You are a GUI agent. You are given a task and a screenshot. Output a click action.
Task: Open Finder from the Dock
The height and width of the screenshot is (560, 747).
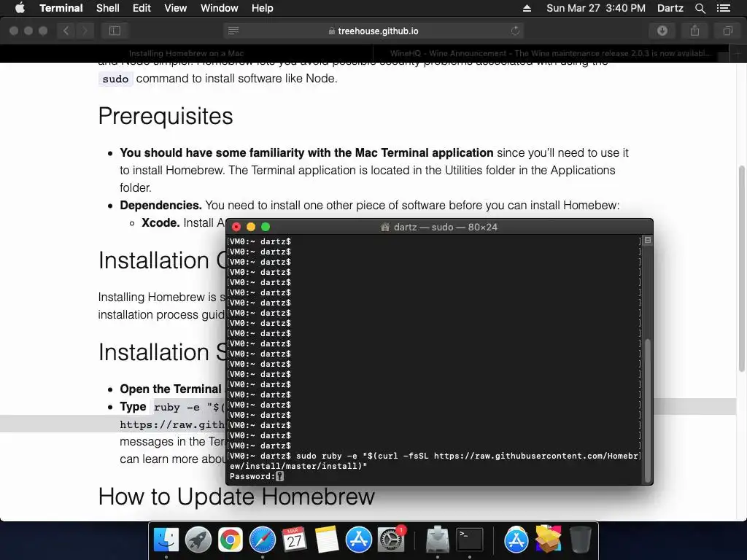(x=166, y=540)
